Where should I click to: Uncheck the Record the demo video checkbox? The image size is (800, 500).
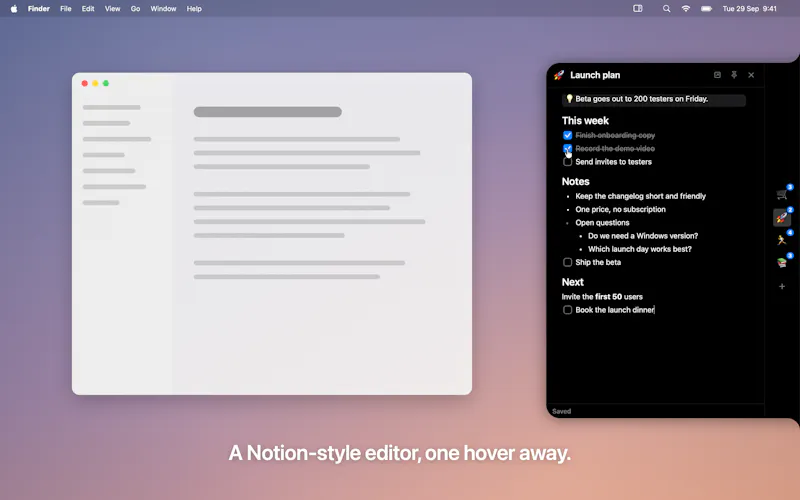tap(567, 148)
